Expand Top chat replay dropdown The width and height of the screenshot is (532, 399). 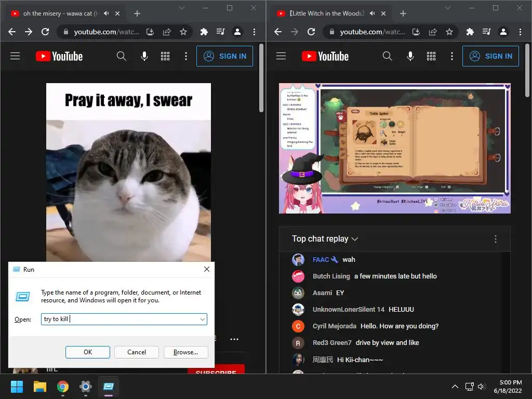coord(325,239)
